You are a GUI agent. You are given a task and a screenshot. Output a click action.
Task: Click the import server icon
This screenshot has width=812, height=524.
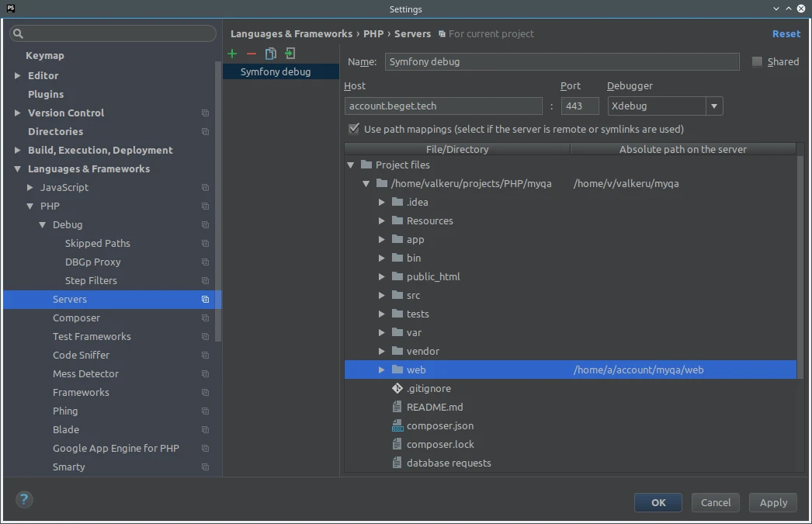(x=290, y=54)
